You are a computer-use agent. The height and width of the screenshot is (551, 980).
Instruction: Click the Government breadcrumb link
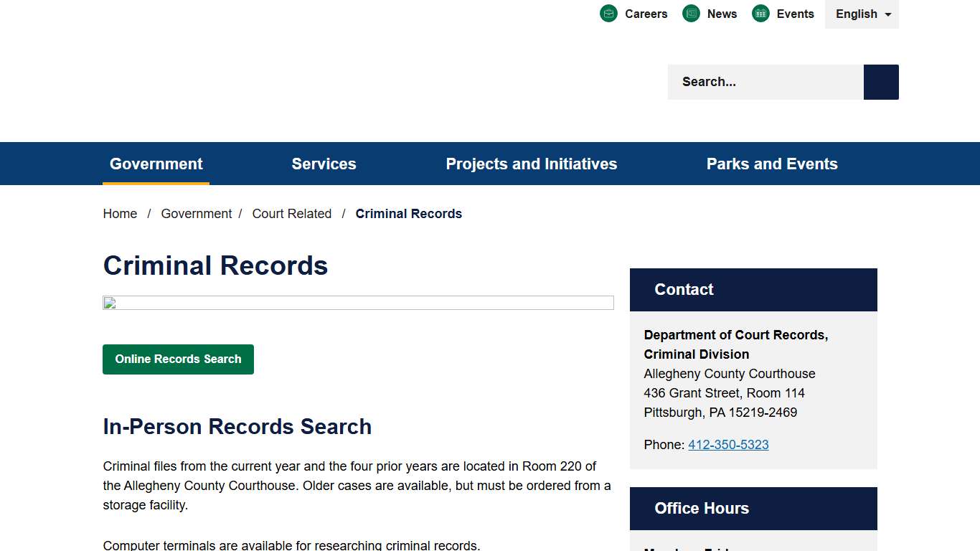197,213
